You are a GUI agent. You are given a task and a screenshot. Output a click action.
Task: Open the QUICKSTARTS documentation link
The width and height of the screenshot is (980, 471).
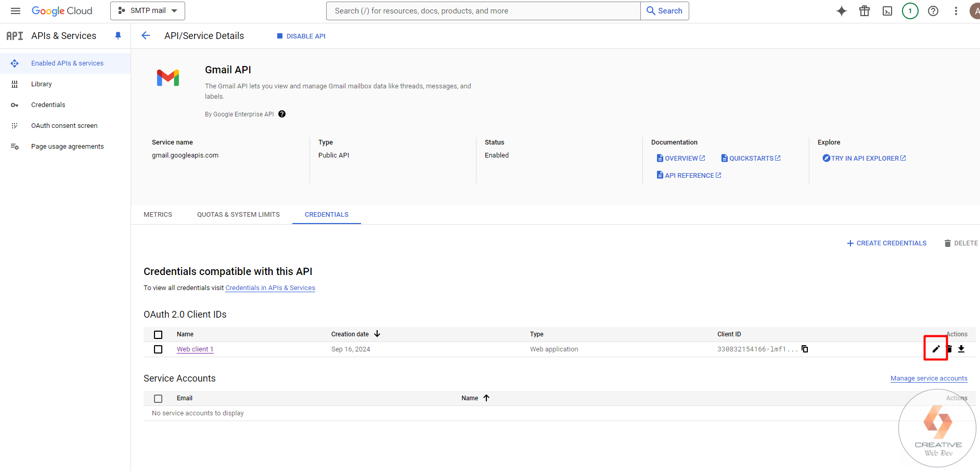click(x=751, y=159)
